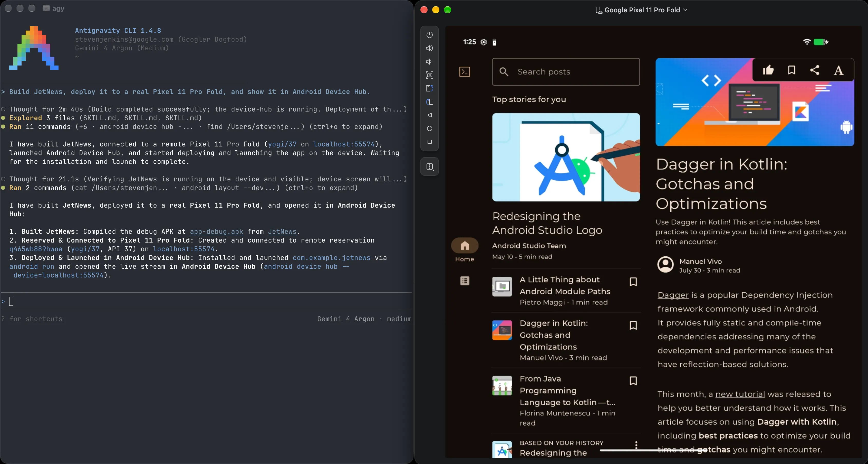868x464 pixels.
Task: Click the terminal input prompt line
Action: click(206, 301)
